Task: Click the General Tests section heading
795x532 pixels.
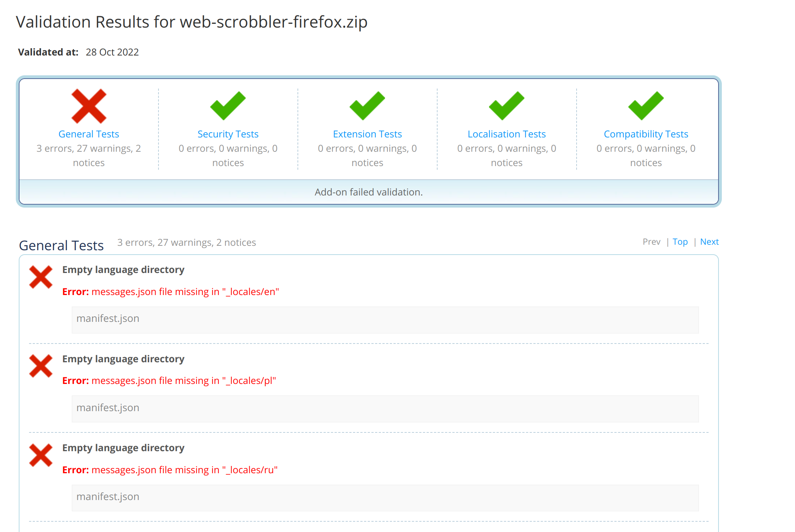Action: (x=61, y=245)
